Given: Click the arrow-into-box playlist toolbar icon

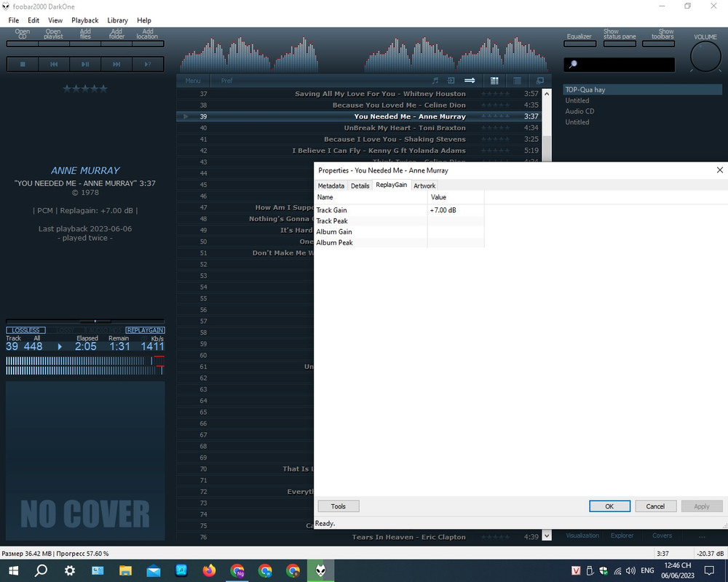Looking at the screenshot, I should 451,80.
